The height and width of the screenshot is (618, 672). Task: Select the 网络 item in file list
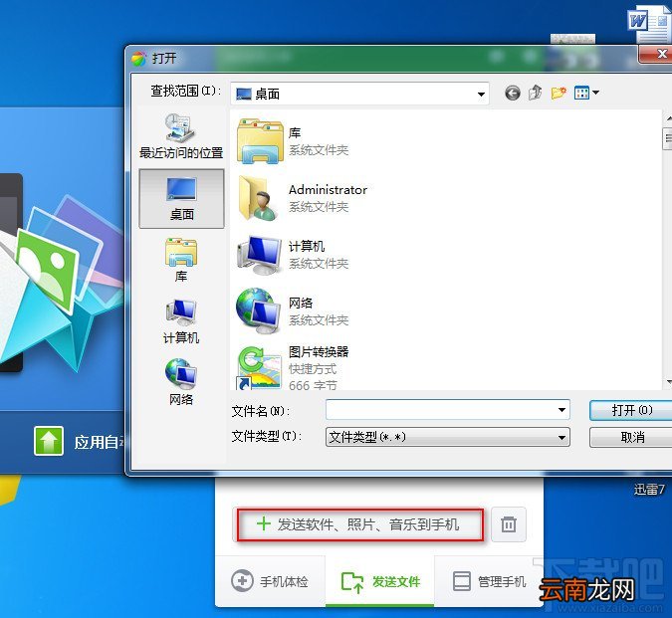(293, 311)
